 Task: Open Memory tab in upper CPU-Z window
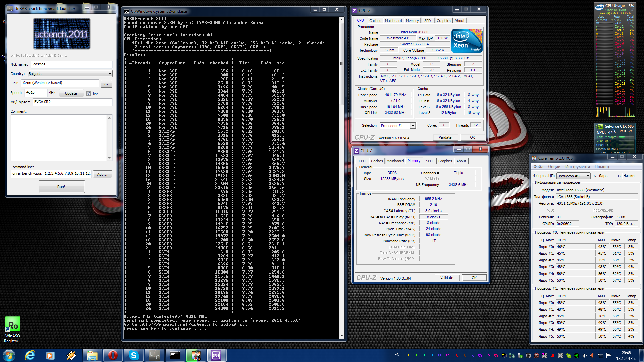412,21
